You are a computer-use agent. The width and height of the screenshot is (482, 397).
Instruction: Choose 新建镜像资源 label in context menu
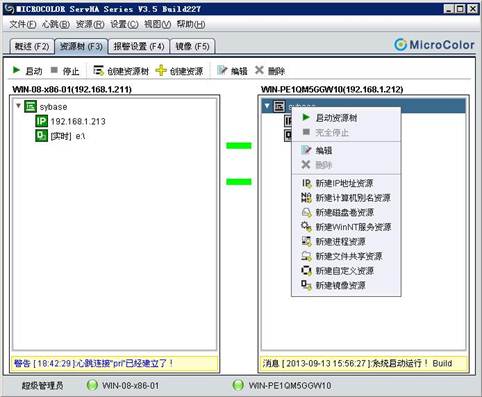click(x=341, y=285)
